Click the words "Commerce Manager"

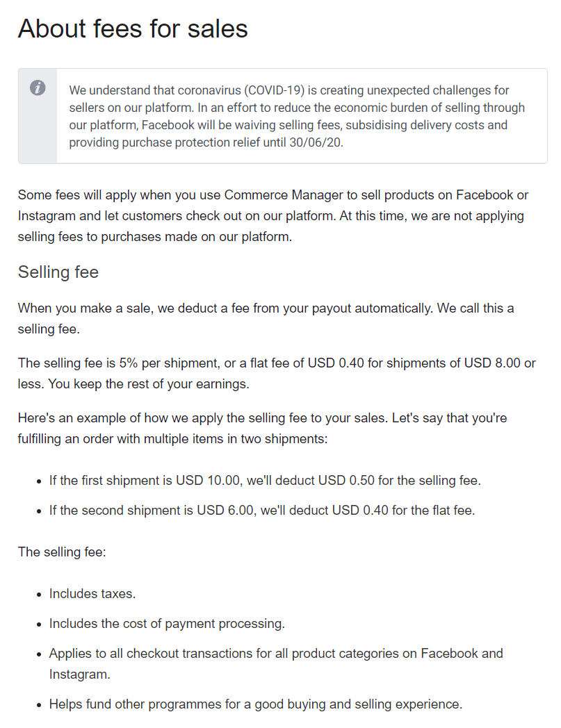tap(278, 195)
